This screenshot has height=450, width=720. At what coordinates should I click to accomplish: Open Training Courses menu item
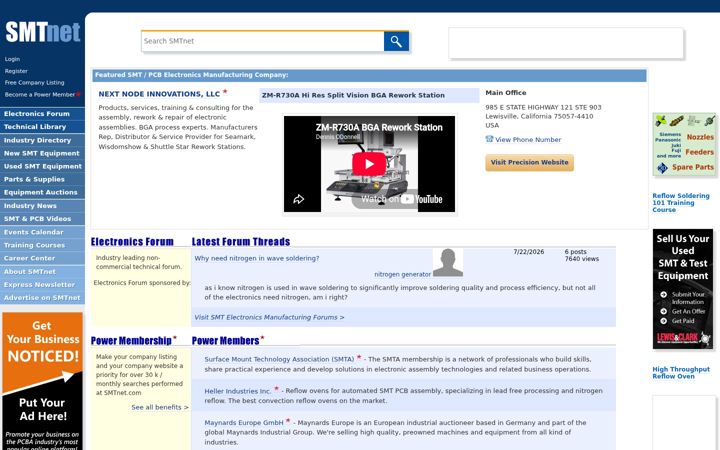pyautogui.click(x=42, y=245)
